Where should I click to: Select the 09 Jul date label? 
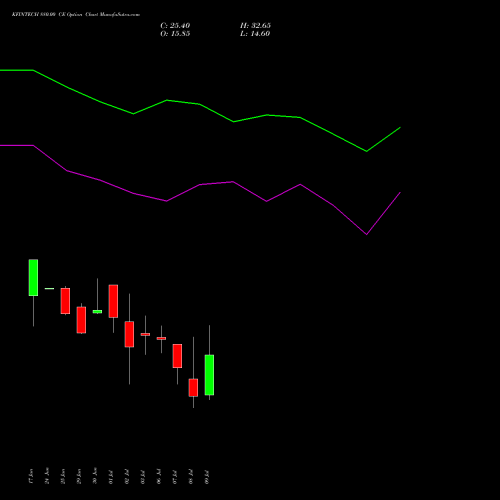tap(207, 477)
